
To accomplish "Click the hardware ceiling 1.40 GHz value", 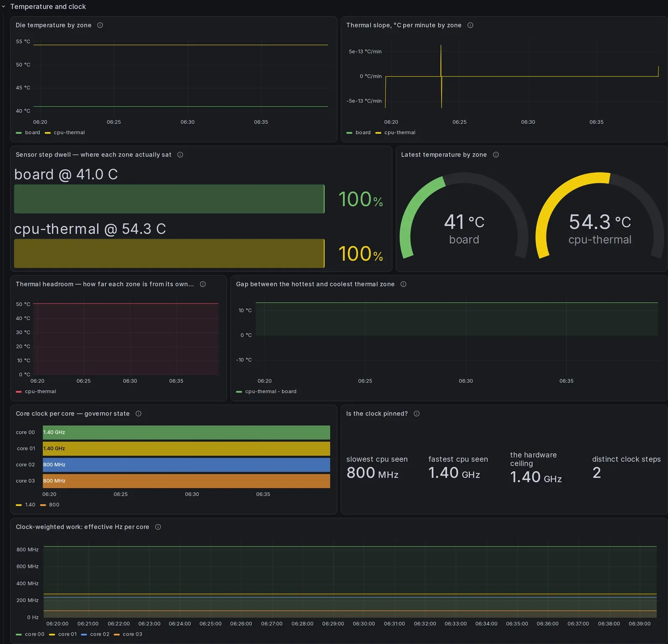I will [536, 477].
